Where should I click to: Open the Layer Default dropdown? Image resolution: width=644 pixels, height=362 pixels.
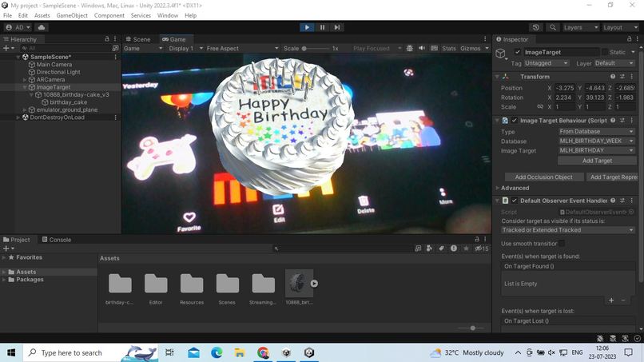coord(614,63)
